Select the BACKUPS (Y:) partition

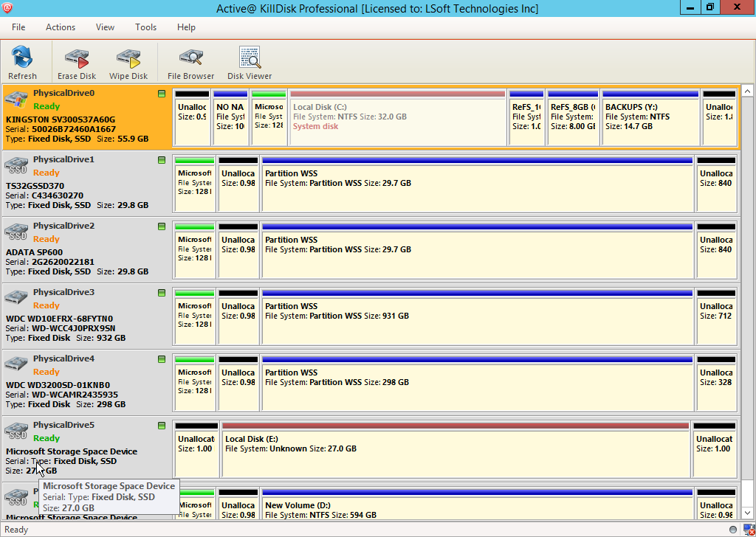click(650, 117)
